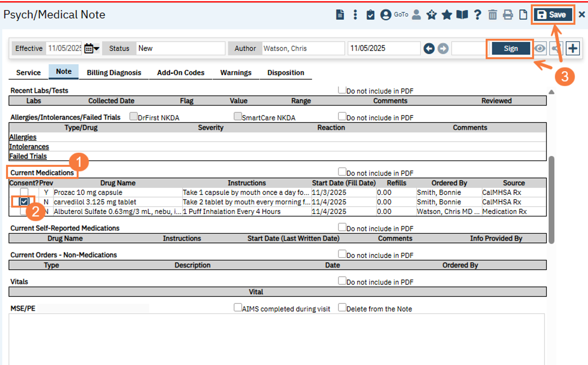588x365 pixels.
Task: Open the Disposition tab
Action: [285, 73]
